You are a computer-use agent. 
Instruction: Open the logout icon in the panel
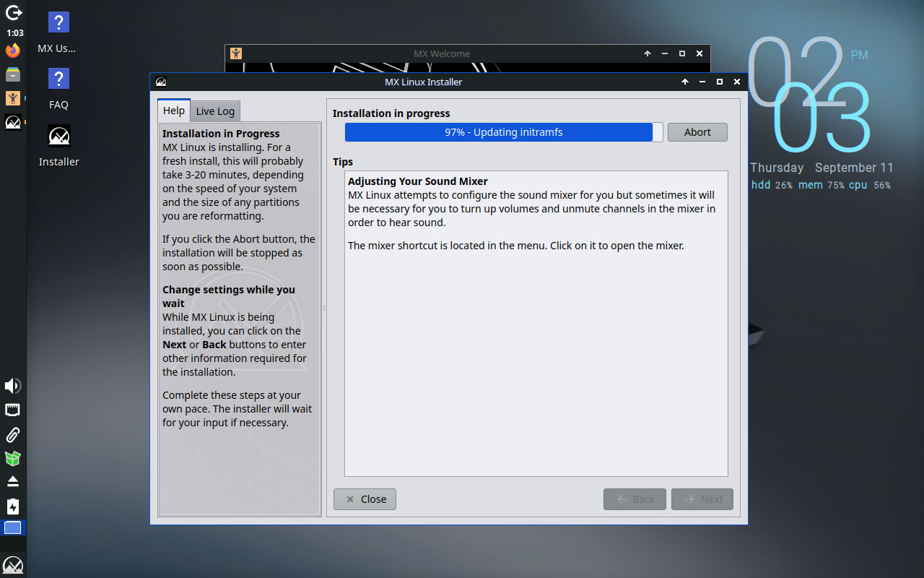[13, 12]
